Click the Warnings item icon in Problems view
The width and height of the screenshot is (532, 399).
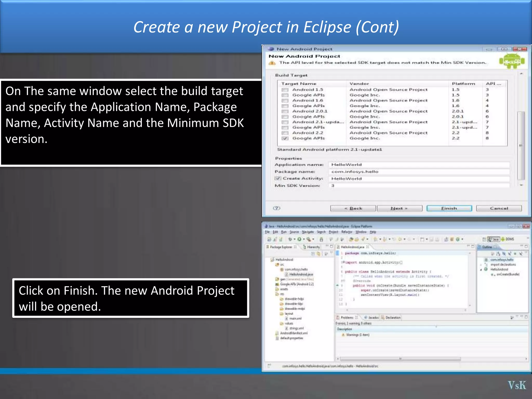(343, 335)
